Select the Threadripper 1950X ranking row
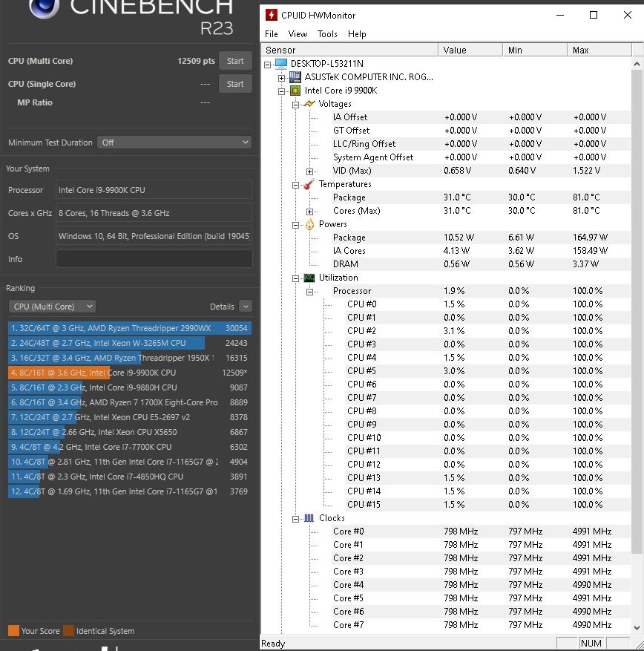Screen dimensions: 644x651 click(129, 358)
